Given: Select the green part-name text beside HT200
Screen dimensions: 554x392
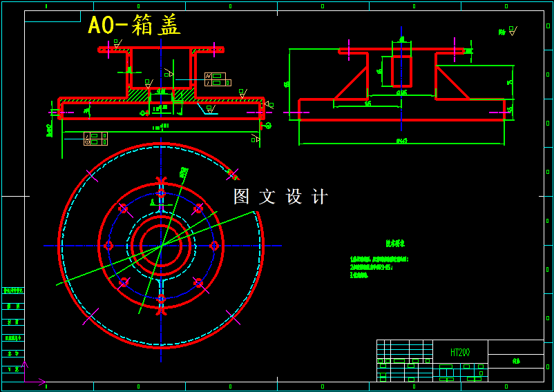Looking at the screenshot, I should click(516, 362).
